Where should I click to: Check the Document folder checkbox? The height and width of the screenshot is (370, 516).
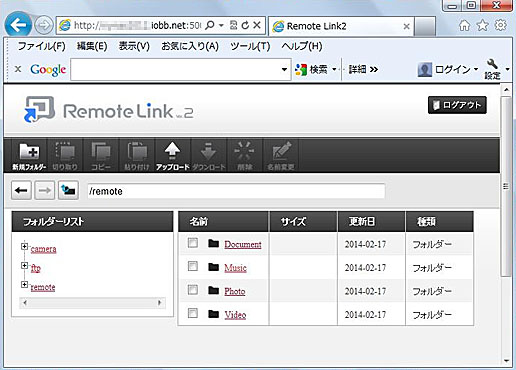(x=193, y=243)
